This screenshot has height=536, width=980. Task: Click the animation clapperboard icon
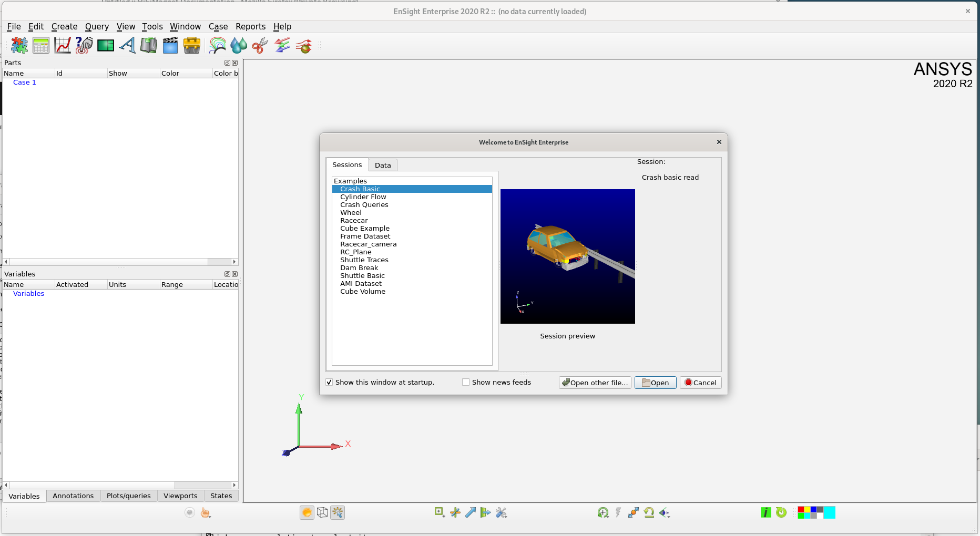(x=170, y=46)
